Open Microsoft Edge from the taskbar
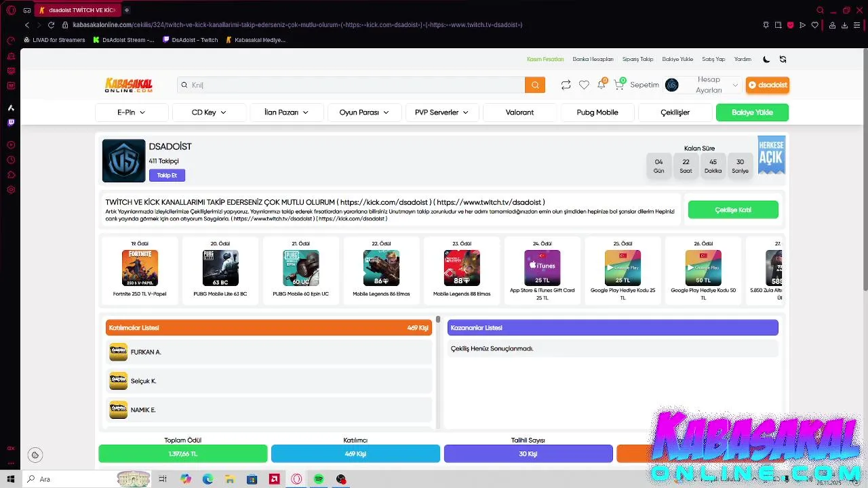868x488 pixels. (x=208, y=479)
